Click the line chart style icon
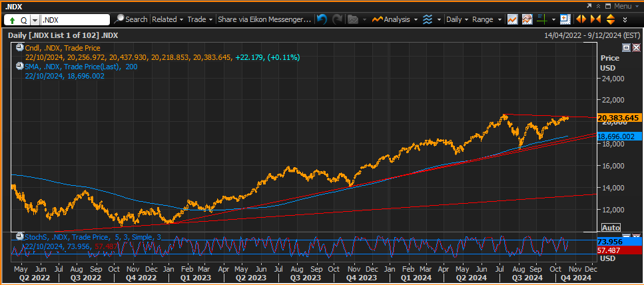The image size is (644, 285). pyautogui.click(x=512, y=19)
